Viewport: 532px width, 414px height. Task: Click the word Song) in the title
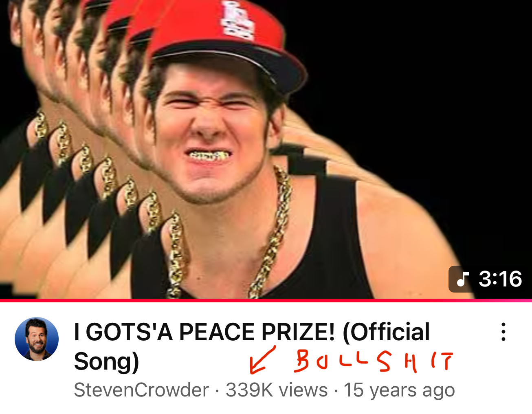[x=106, y=361]
